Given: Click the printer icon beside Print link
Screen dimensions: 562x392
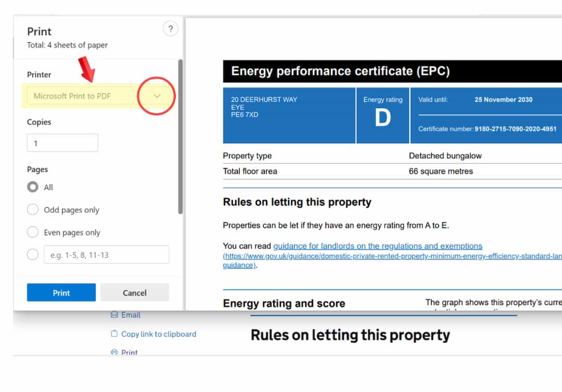Looking at the screenshot, I should [x=114, y=352].
